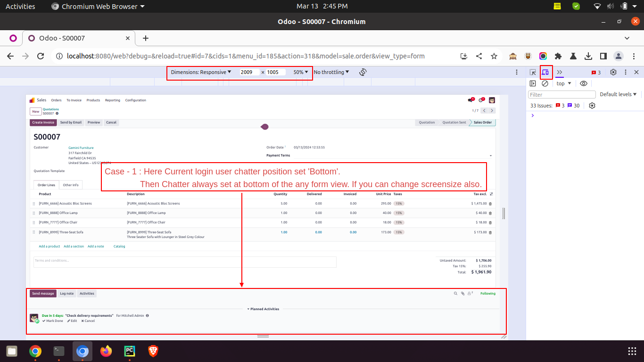Open the Chromium extensions puzzle icon
This screenshot has height=362, width=644.
coord(558,56)
